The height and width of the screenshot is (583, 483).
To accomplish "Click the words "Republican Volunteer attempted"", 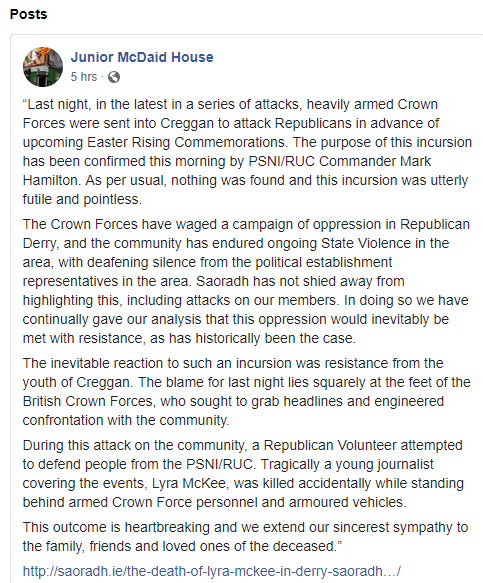I will pyautogui.click(x=363, y=445).
